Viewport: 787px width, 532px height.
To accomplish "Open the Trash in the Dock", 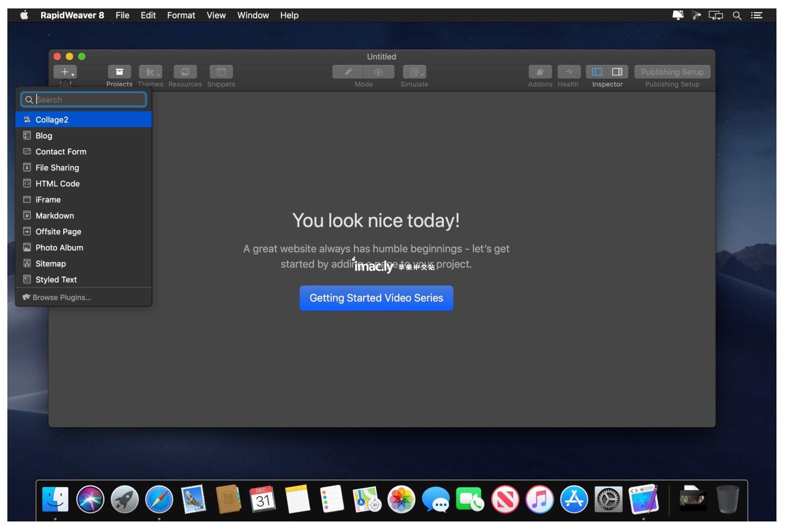I will pyautogui.click(x=727, y=499).
